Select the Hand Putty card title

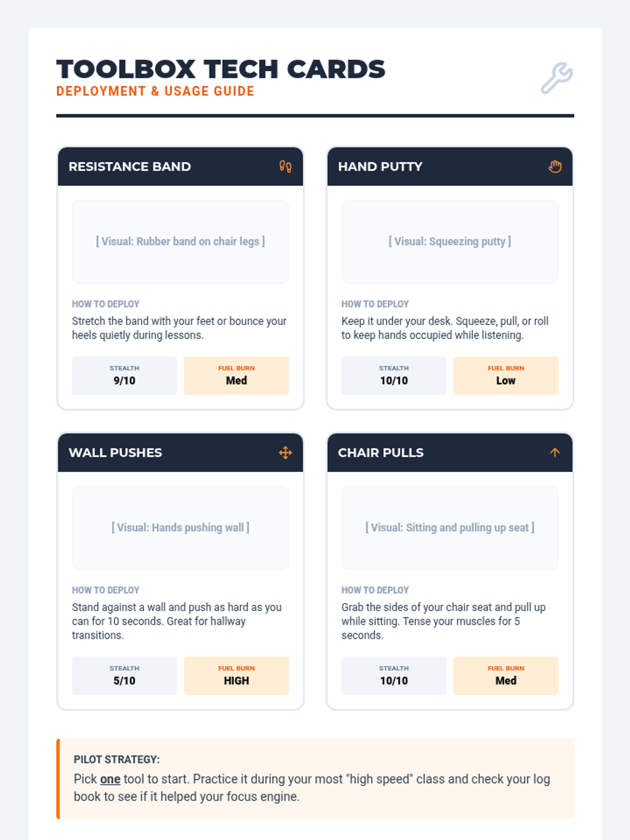pyautogui.click(x=380, y=166)
